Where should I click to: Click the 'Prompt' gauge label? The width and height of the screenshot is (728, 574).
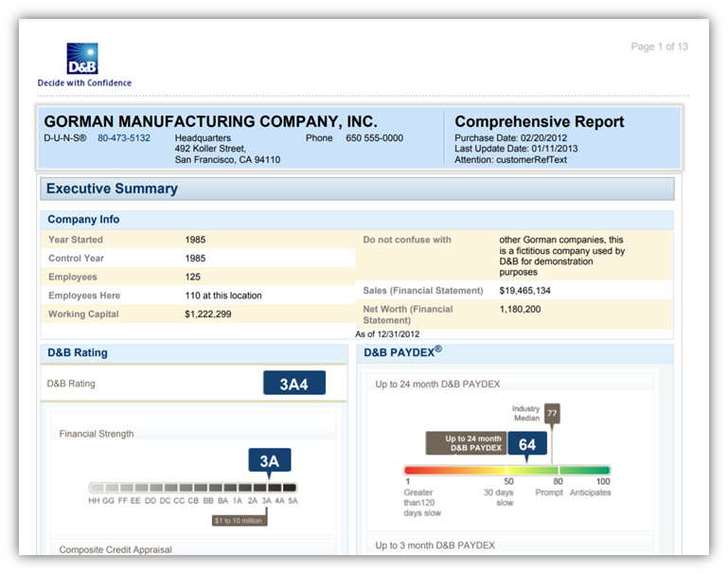coord(549,493)
